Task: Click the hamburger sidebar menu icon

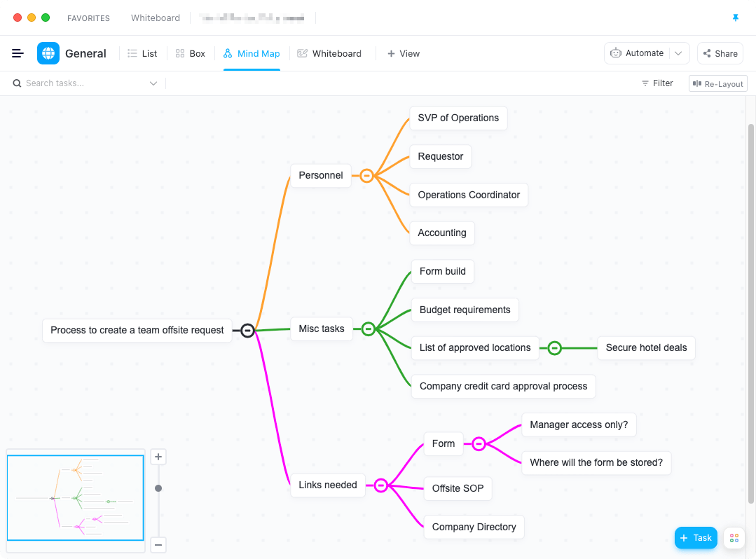Action: (18, 53)
